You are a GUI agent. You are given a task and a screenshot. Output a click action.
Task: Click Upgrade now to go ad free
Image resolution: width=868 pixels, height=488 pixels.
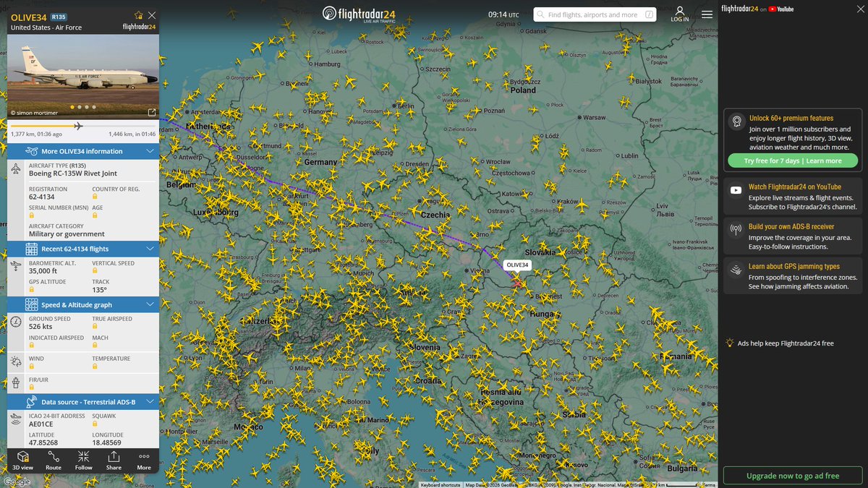(x=793, y=476)
